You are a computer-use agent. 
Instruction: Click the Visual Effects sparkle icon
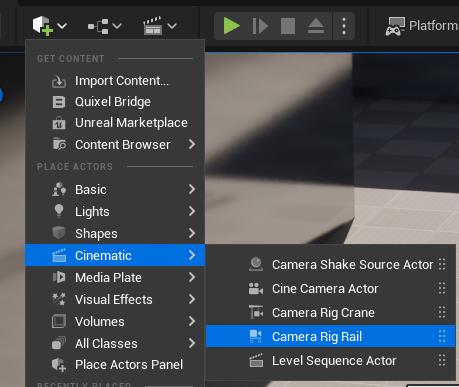click(x=59, y=299)
